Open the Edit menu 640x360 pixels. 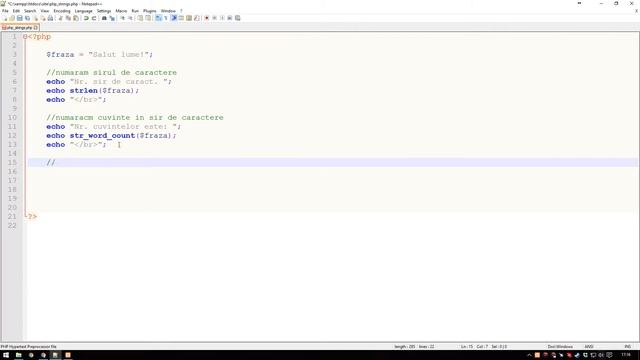(16, 11)
